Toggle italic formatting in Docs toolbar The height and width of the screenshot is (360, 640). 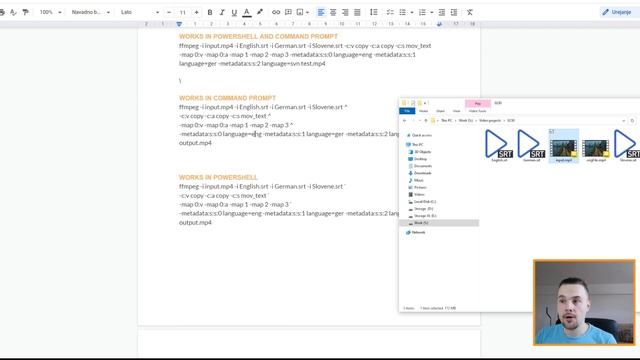pyautogui.click(x=222, y=12)
